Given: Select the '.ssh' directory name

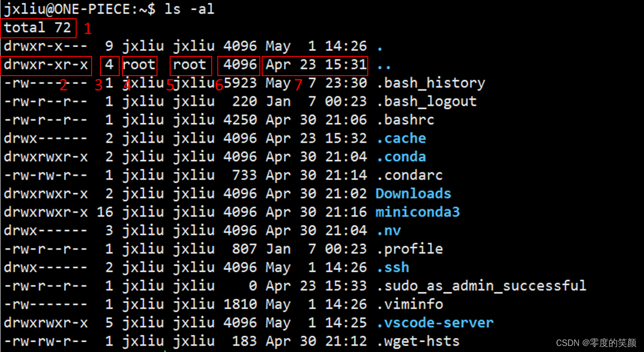Looking at the screenshot, I should pyautogui.click(x=393, y=268).
